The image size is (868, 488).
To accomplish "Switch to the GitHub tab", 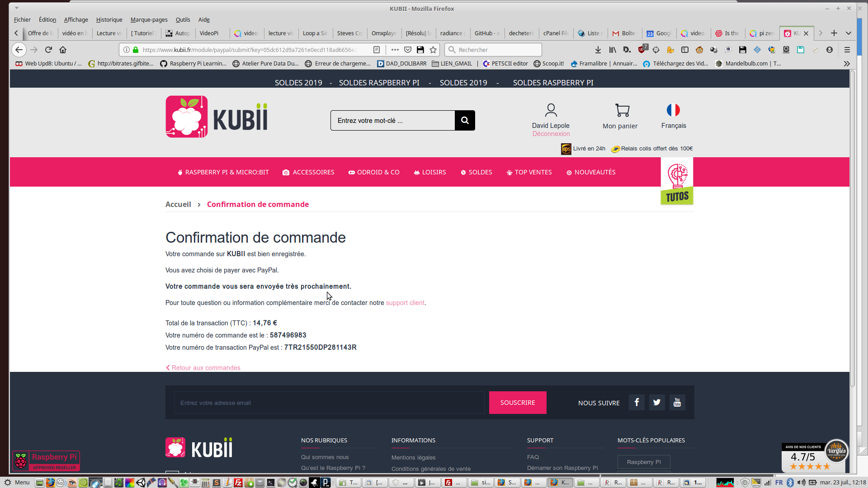I will coord(486,33).
